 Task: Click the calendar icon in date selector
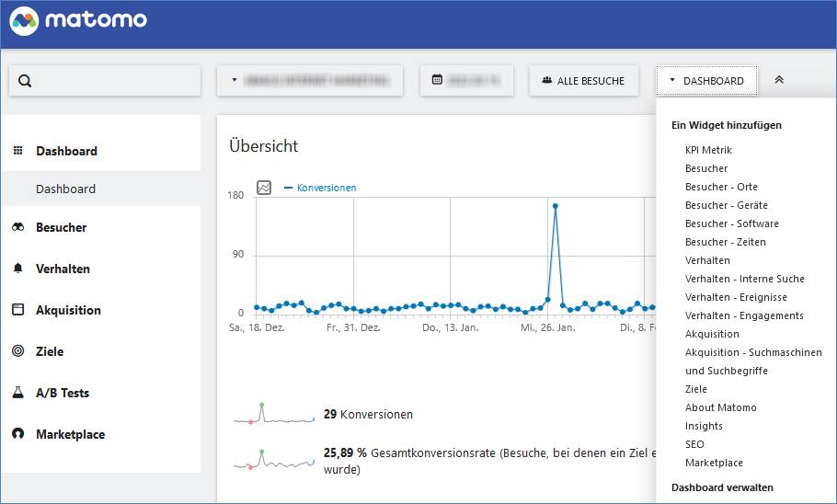click(x=437, y=79)
